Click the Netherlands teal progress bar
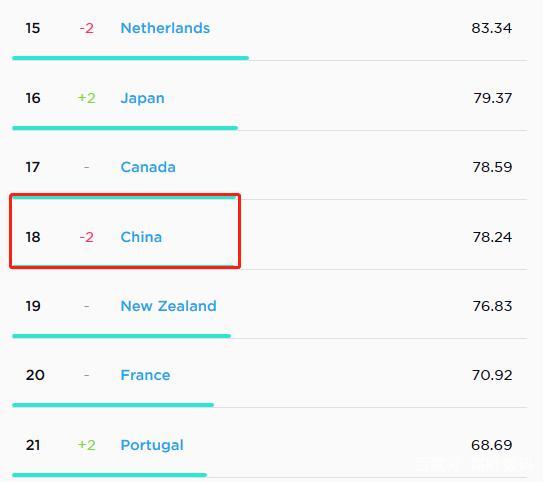Viewport: 543px width, 482px height. tap(131, 58)
